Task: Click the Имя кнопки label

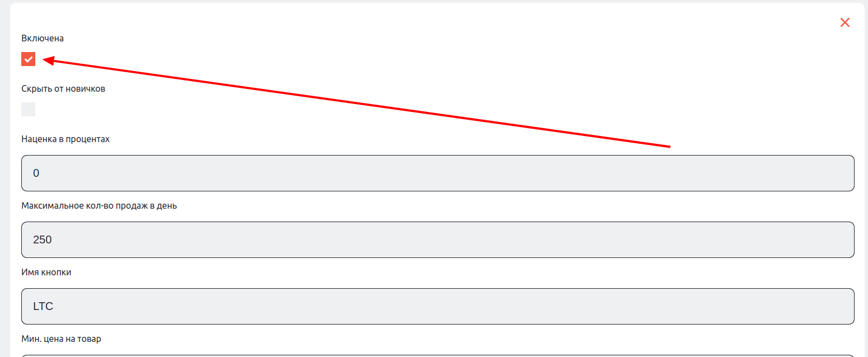Action: coord(46,272)
